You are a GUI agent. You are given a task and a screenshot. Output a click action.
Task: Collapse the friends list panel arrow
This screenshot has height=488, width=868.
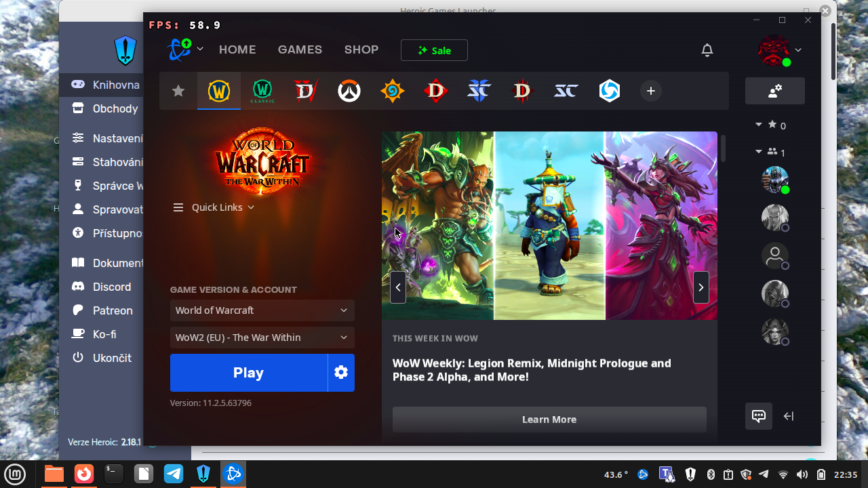click(x=789, y=416)
